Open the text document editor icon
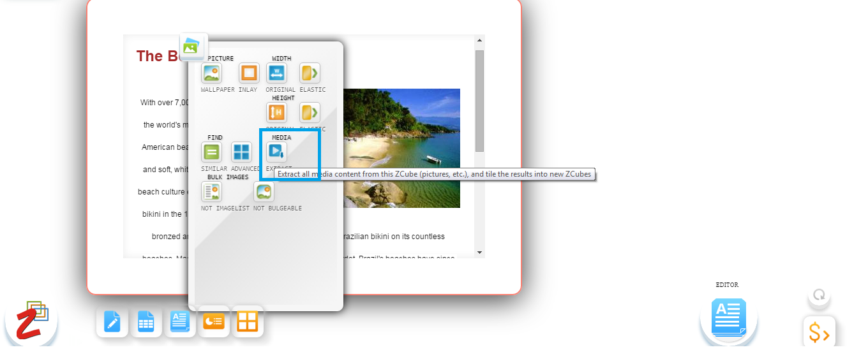The image size is (868, 352). click(x=181, y=322)
